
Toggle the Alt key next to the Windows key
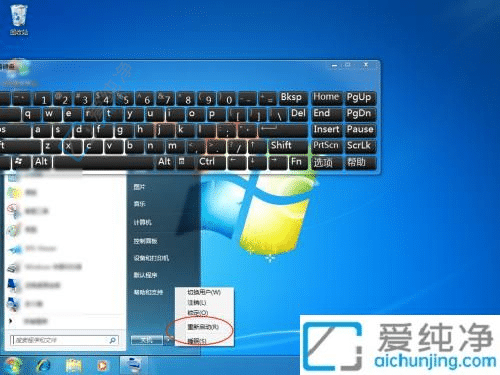click(x=42, y=162)
